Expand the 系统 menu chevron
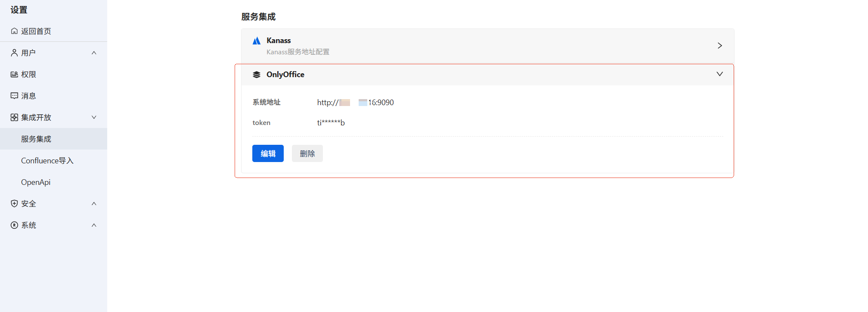868x312 pixels. [x=94, y=225]
